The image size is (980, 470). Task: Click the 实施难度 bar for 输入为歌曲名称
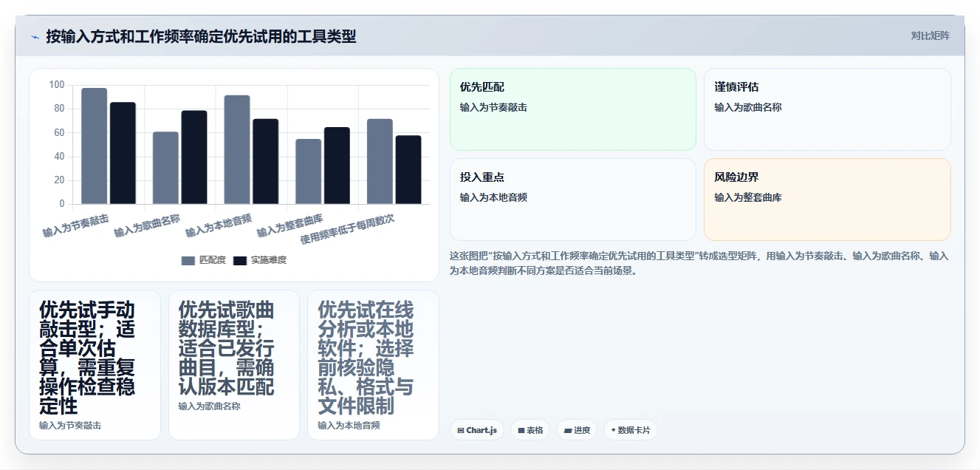194,157
